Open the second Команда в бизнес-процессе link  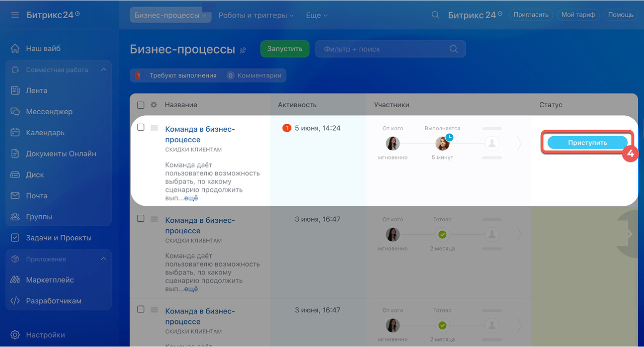[x=200, y=225]
